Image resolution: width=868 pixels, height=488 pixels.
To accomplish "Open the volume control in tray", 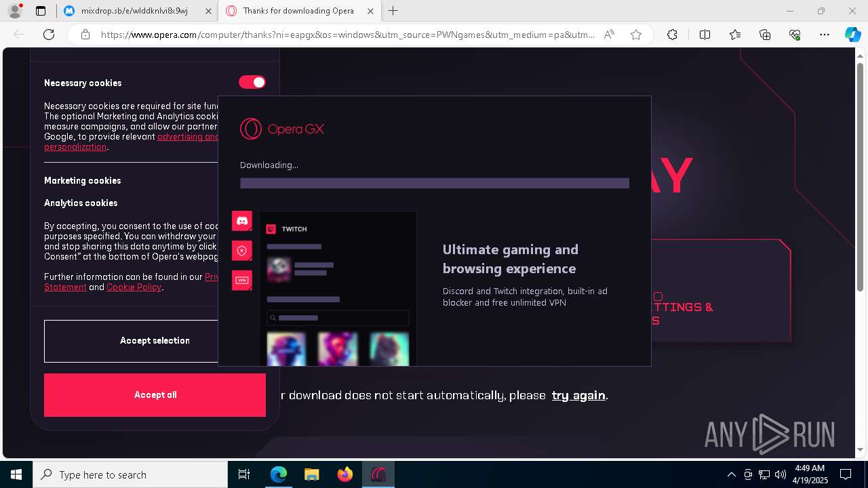I will pos(780,474).
